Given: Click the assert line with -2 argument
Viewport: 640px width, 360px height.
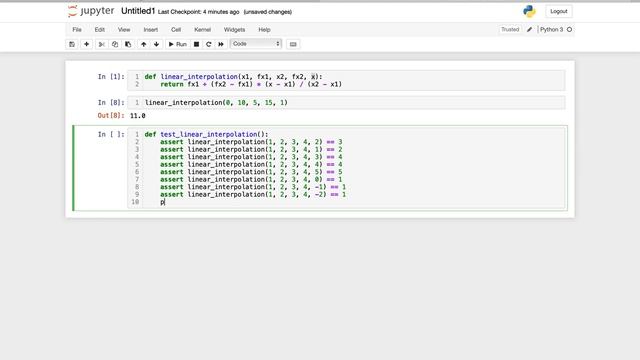Looking at the screenshot, I should click(x=253, y=194).
